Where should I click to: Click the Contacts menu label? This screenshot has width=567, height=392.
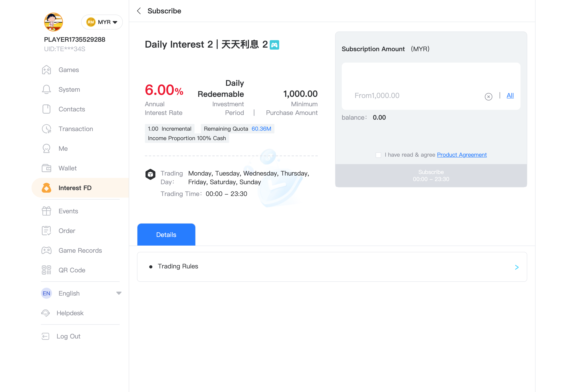click(x=72, y=109)
